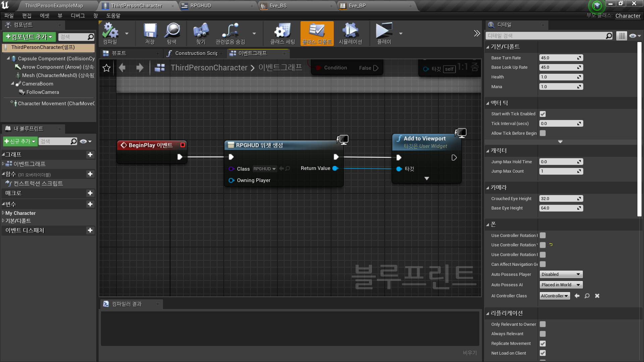Open Auto Possess Player dropdown

[x=561, y=275]
